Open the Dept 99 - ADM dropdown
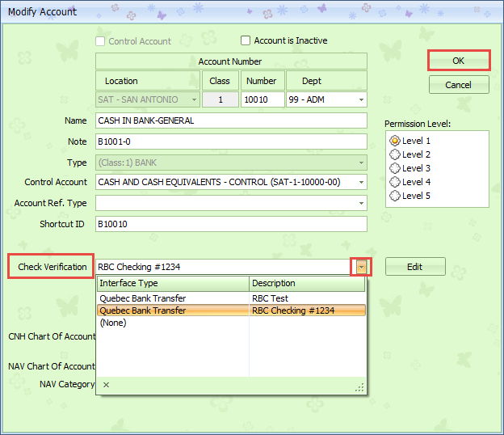 tap(361, 99)
